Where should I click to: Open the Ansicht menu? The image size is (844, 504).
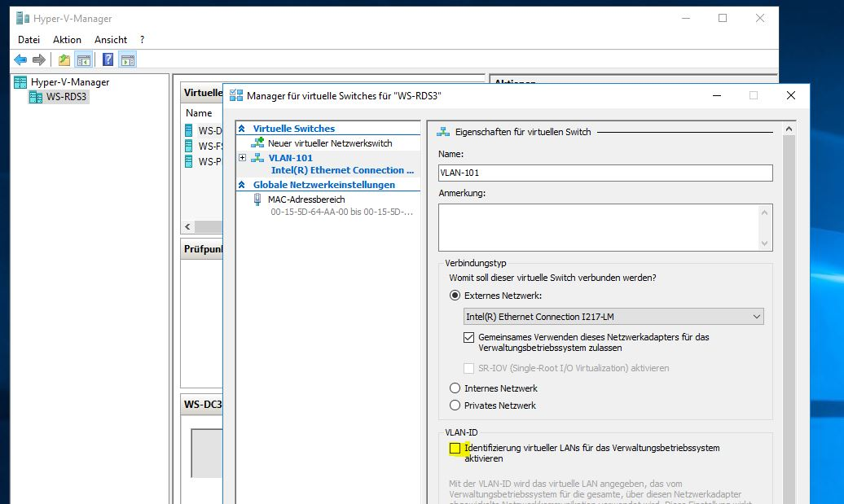coord(110,40)
